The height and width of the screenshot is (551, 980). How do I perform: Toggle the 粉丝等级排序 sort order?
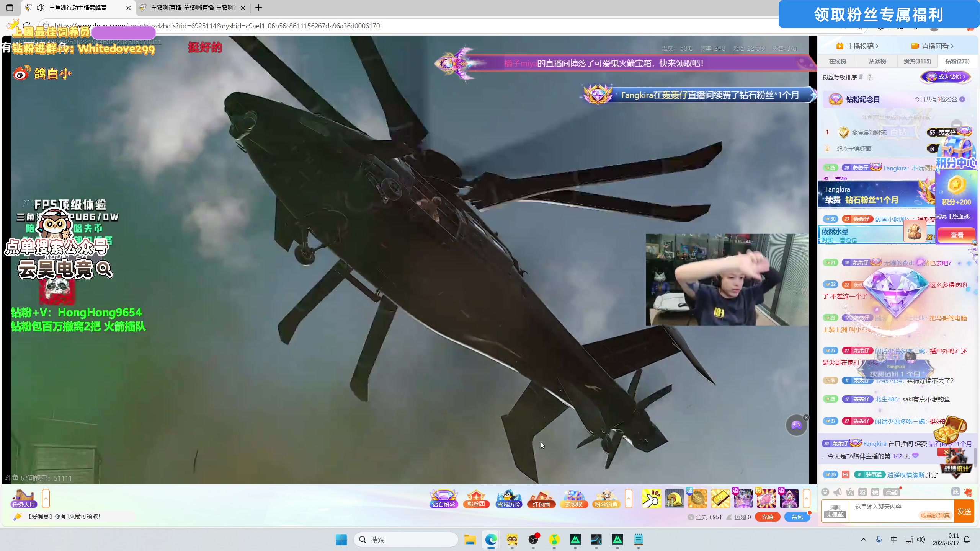tap(861, 77)
